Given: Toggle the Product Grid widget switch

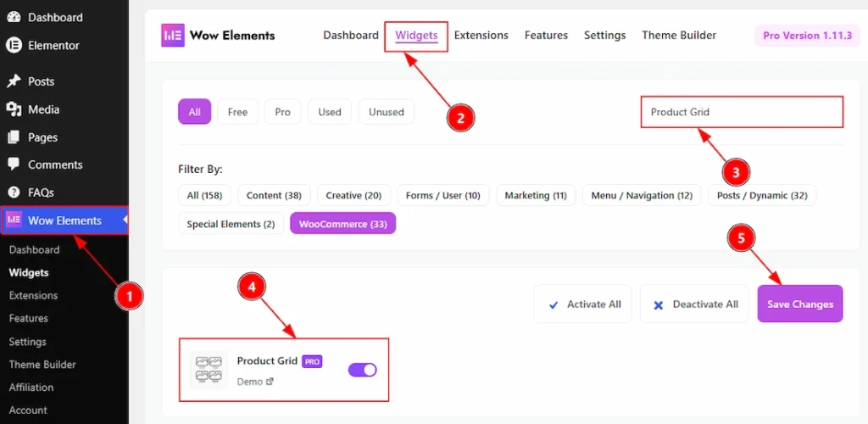Looking at the screenshot, I should coord(363,370).
